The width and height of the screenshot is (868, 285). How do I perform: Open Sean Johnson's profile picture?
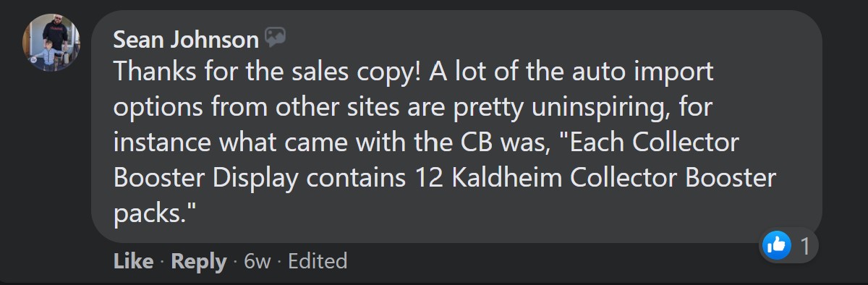[51, 42]
